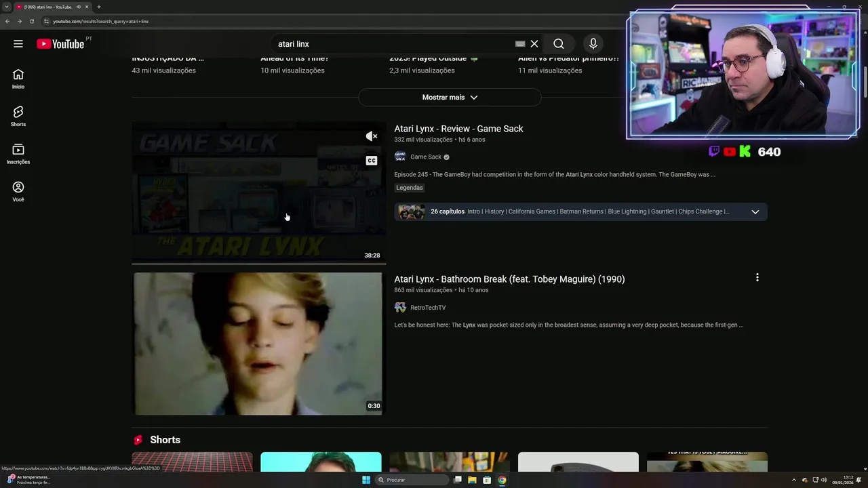Open the clock showing 10:12
The image size is (868, 488).
(844, 480)
